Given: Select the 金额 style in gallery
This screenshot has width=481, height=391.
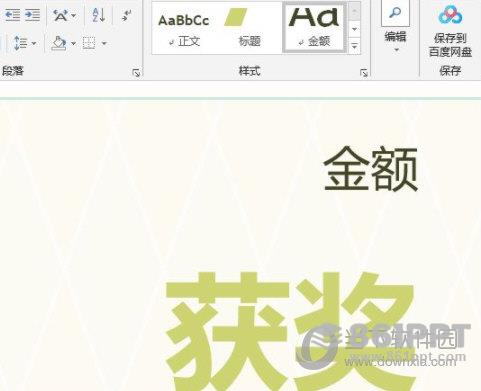Looking at the screenshot, I should (314, 27).
